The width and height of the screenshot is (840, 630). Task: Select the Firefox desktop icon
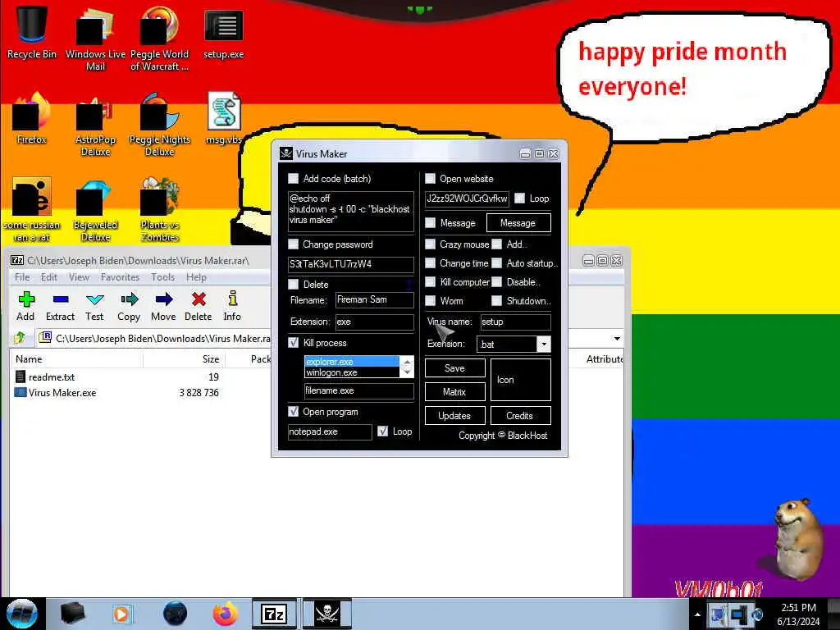(32, 118)
